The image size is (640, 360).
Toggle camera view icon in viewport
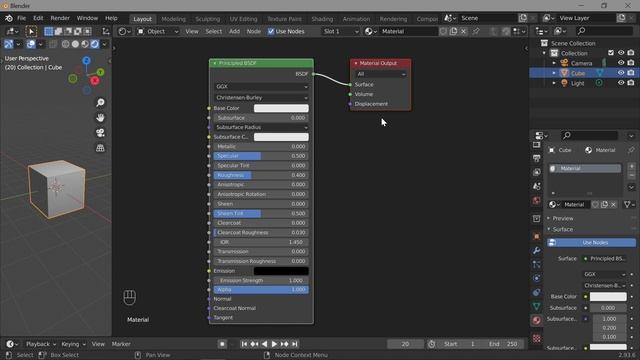tap(100, 133)
